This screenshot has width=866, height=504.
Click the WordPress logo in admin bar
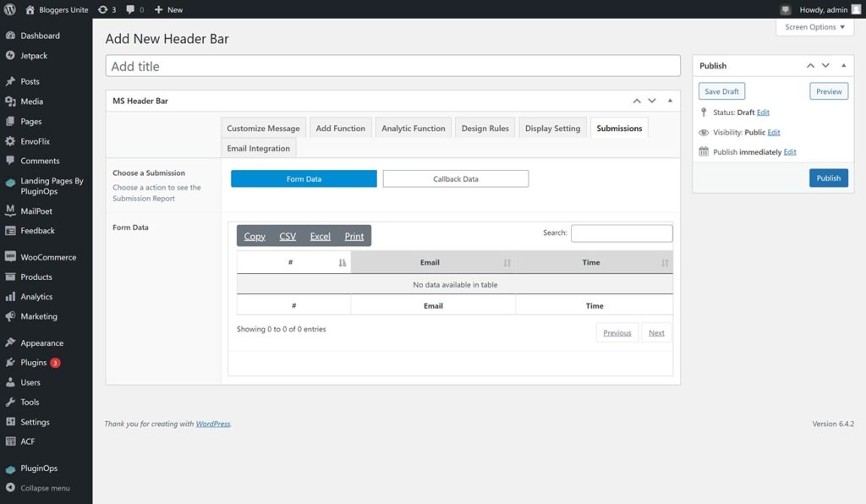pos(9,9)
